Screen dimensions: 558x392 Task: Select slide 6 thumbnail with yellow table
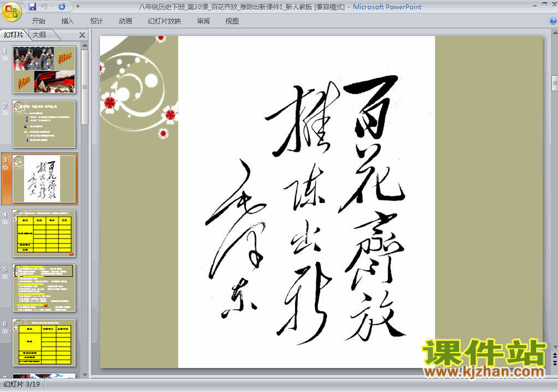tap(44, 342)
